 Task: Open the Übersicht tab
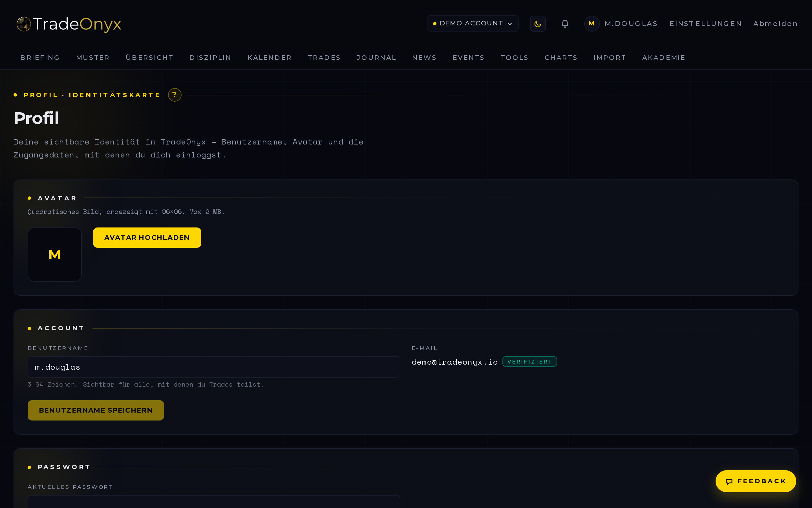pyautogui.click(x=149, y=58)
